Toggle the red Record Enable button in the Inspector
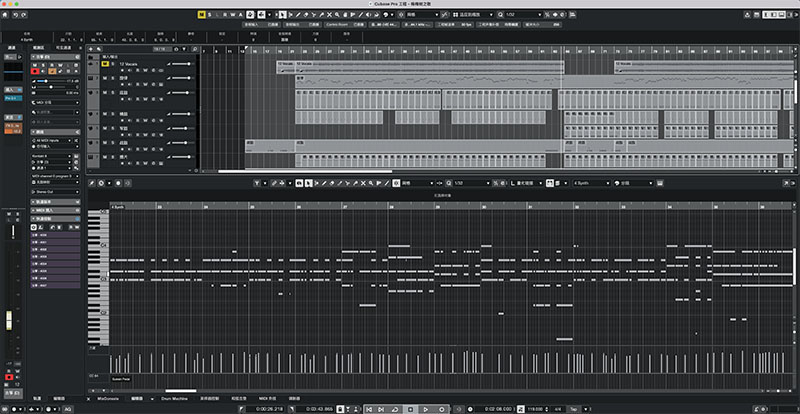800x414 pixels. point(35,71)
